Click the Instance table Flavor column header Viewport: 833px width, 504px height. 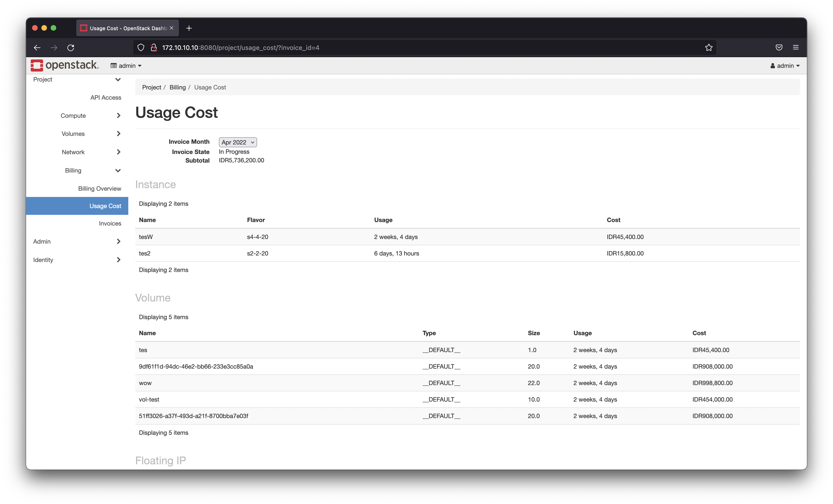pos(256,220)
